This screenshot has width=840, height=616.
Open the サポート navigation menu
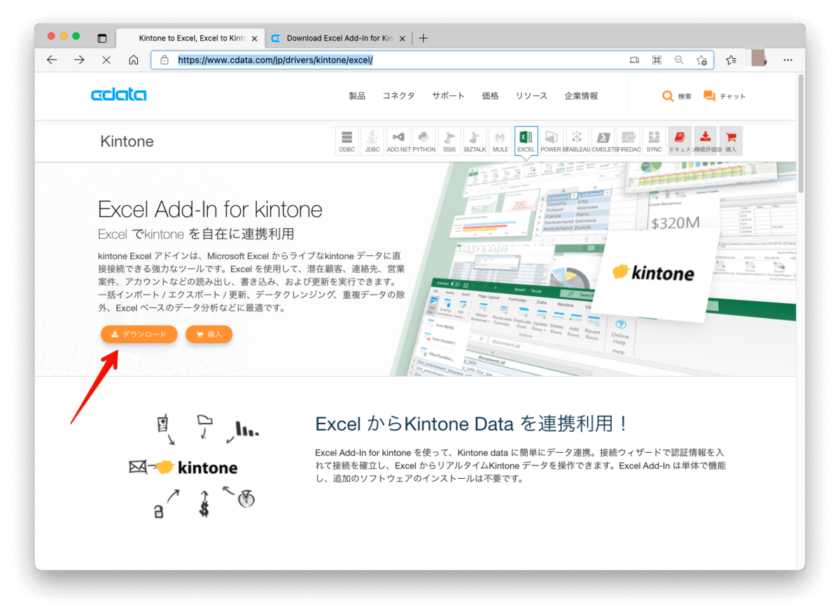point(448,96)
